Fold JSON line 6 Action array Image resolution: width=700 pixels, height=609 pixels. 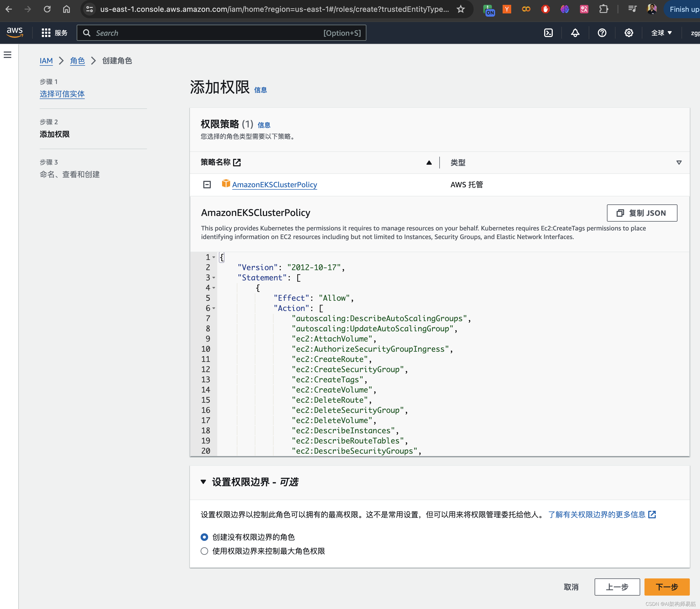tap(214, 309)
